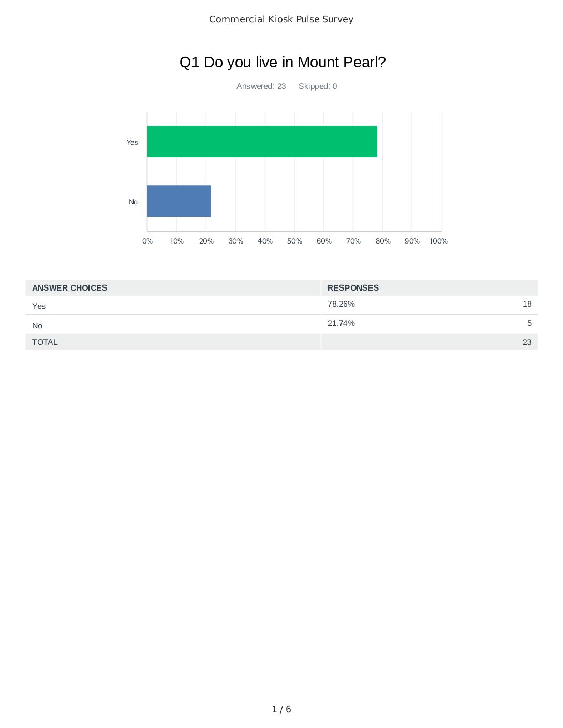Image resolution: width=563 pixels, height=728 pixels.
Task: Click the response count 18
Action: [527, 304]
